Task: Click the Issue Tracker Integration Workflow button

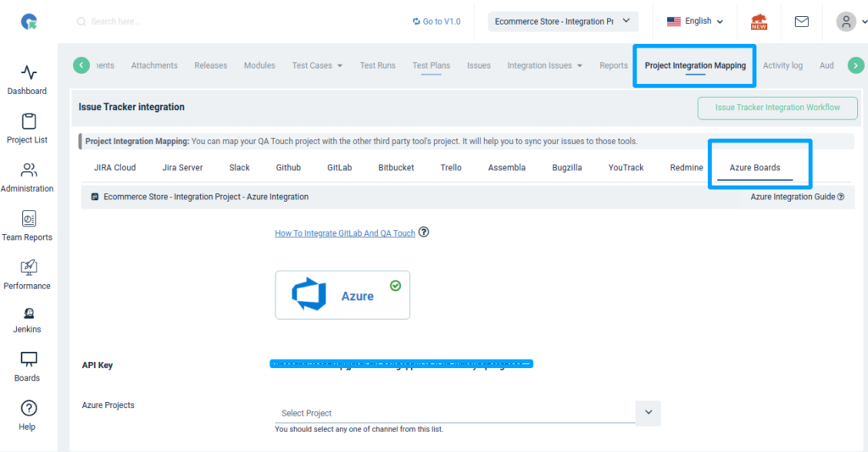Action: click(x=777, y=108)
